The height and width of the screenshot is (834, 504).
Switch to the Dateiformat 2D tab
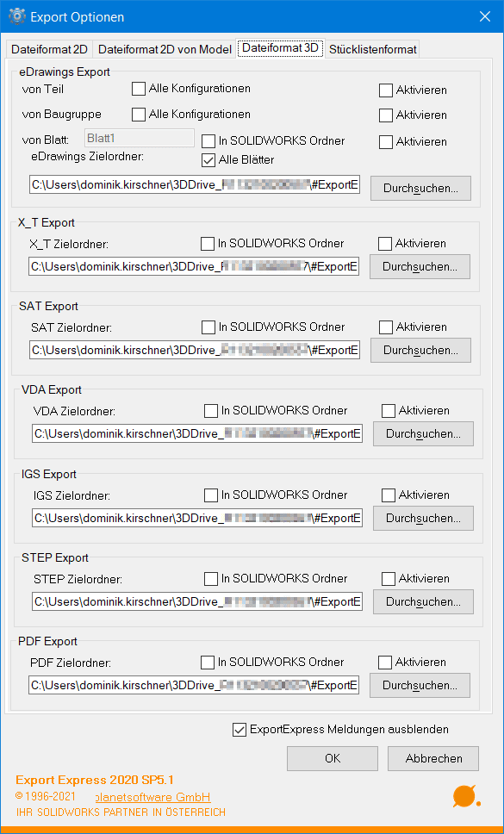[49, 49]
